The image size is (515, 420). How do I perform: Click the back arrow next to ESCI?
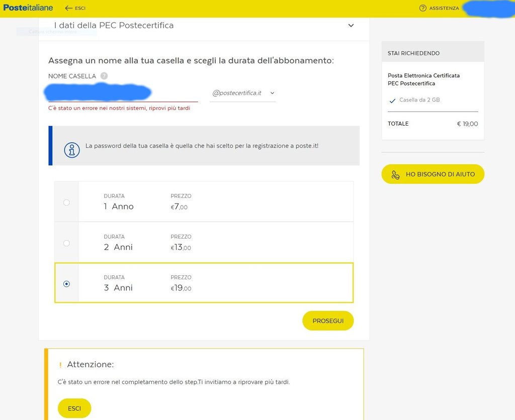coord(69,8)
